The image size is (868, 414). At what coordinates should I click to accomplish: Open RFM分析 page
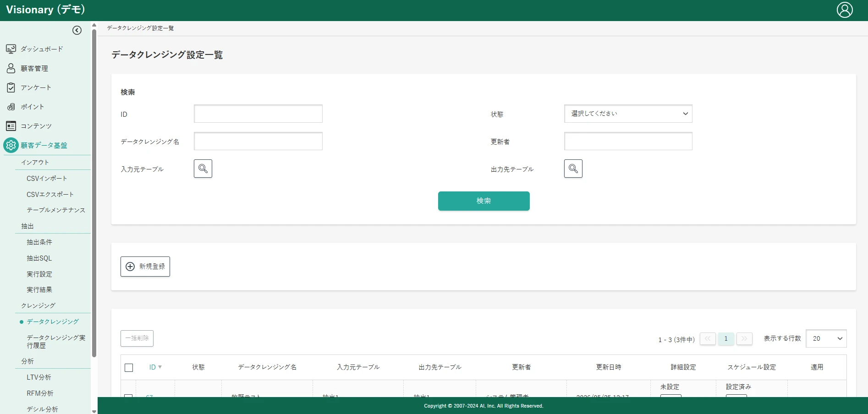40,393
